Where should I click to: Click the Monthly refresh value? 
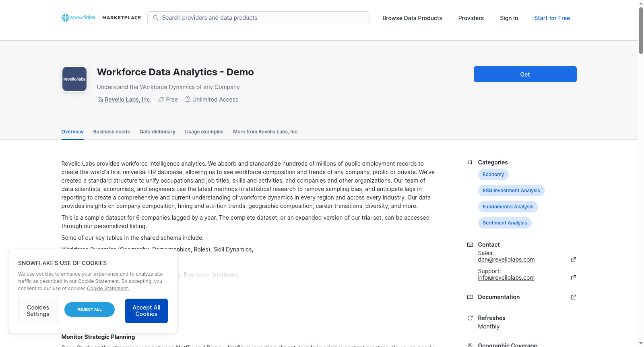[x=489, y=326]
